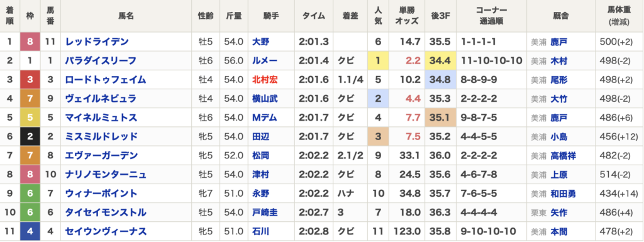Click the yellow frame 5 badge
Image resolution: width=644 pixels, height=242 pixels.
coord(30,118)
